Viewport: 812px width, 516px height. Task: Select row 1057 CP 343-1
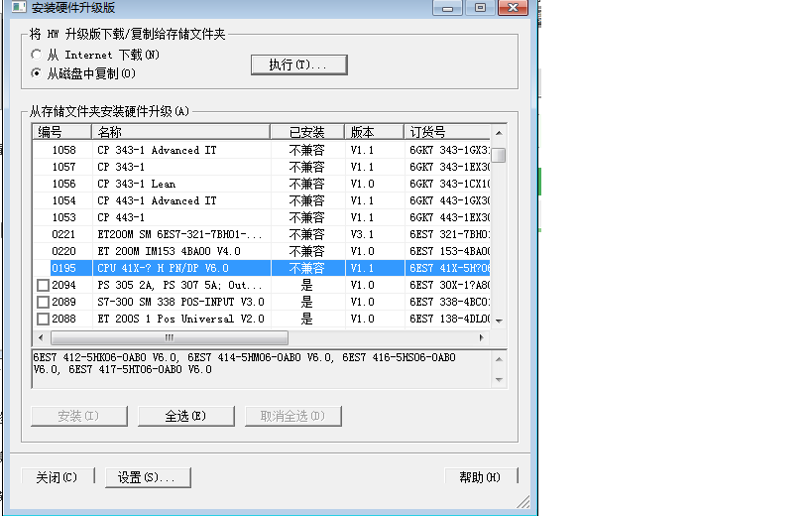coord(262,167)
